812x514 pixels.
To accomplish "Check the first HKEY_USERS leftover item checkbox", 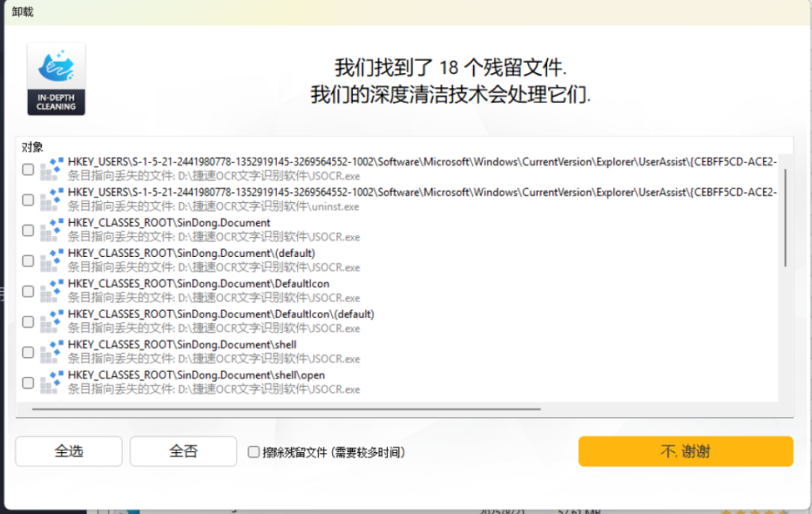I will click(x=28, y=169).
